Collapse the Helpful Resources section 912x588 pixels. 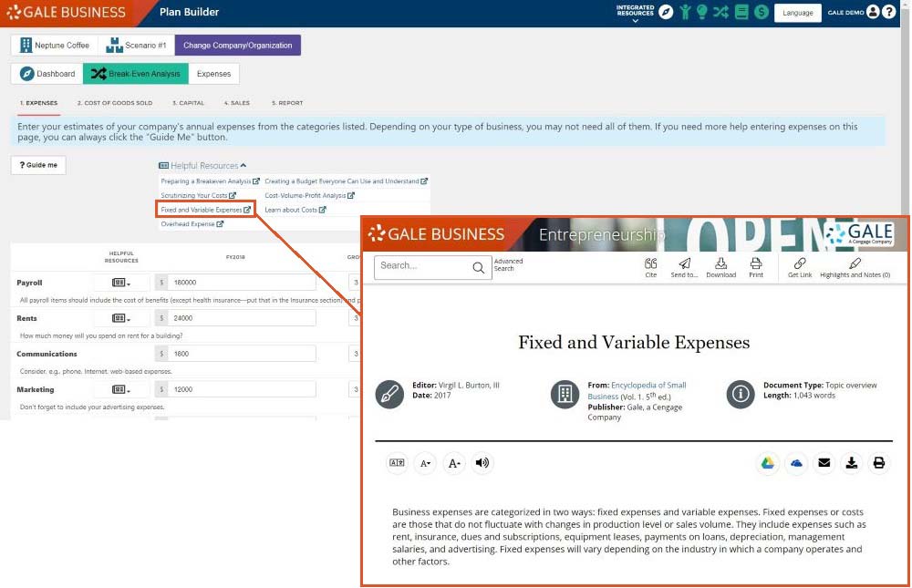(202, 166)
